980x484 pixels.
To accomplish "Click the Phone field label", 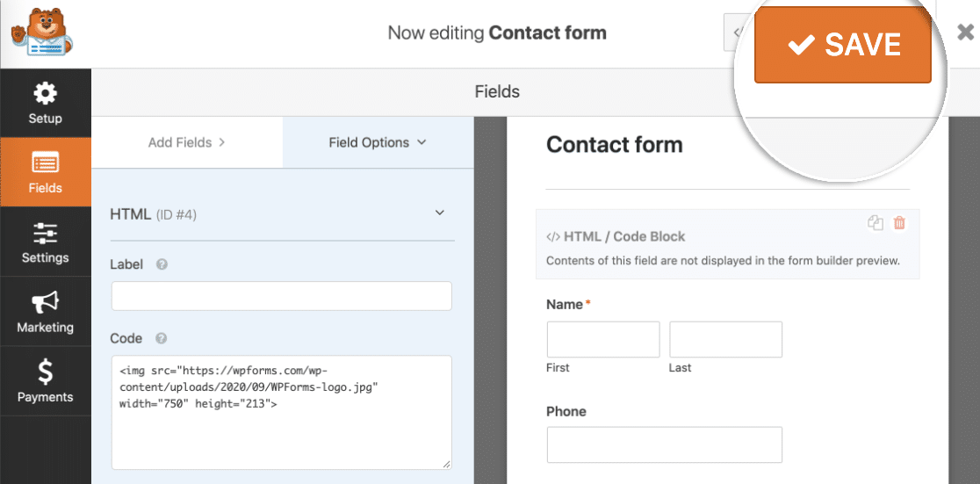I will (566, 411).
